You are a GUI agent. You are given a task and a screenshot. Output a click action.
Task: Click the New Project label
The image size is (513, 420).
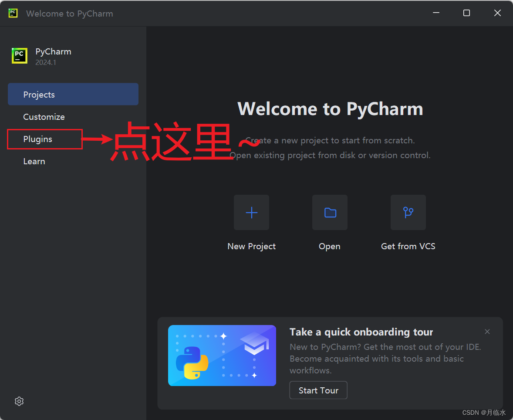[x=252, y=246]
